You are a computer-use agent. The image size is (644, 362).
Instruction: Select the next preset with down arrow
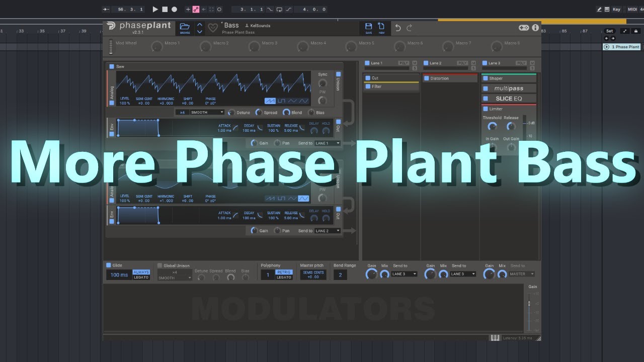click(x=200, y=32)
